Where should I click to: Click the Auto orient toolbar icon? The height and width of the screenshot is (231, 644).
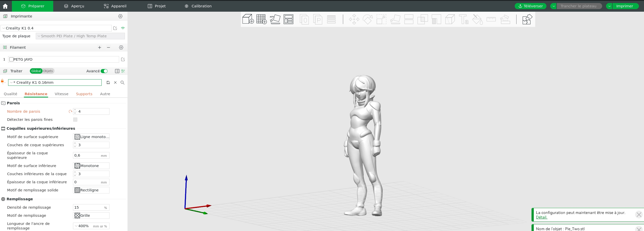tap(275, 19)
